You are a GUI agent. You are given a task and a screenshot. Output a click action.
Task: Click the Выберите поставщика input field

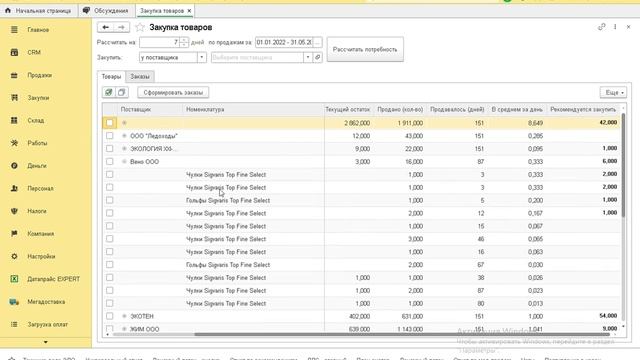[x=258, y=58]
